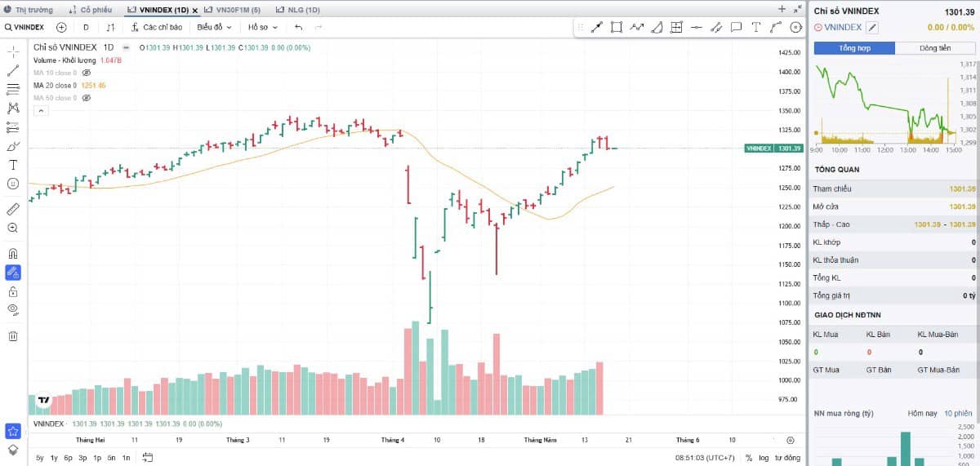Show the hidden MA 50 indicator
This screenshot has width=980, height=466.
(86, 98)
